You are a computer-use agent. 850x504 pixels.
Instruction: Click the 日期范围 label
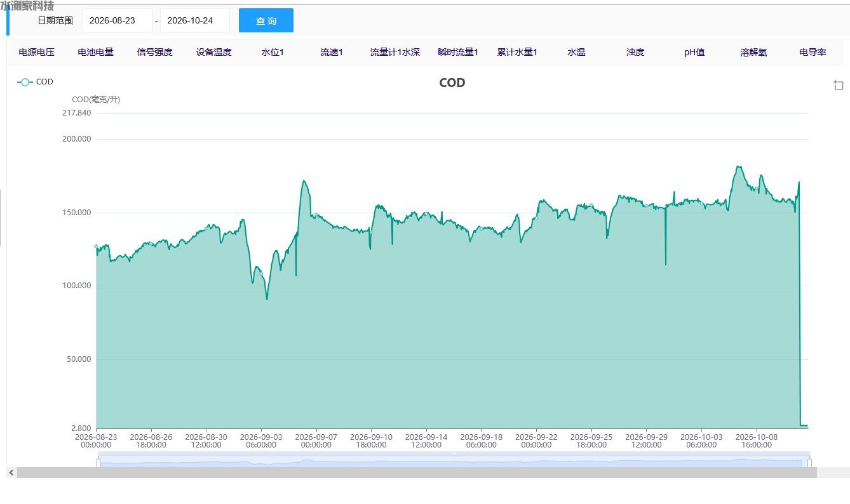tap(55, 20)
